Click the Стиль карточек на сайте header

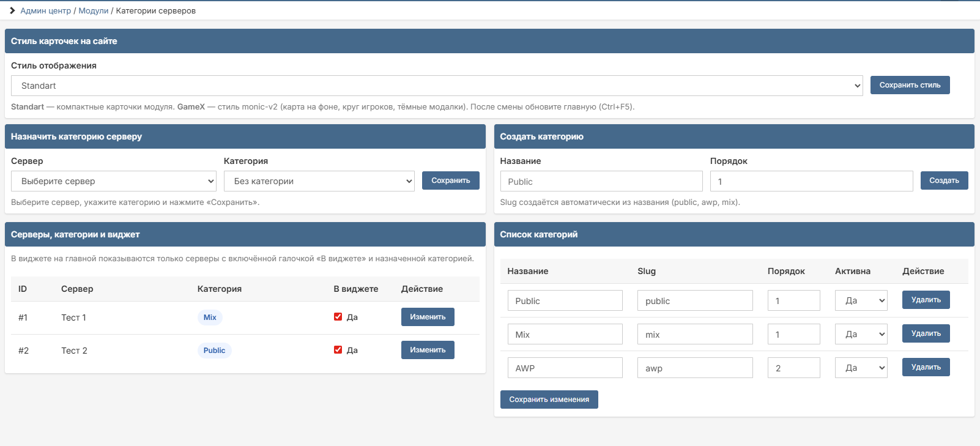[x=489, y=41]
